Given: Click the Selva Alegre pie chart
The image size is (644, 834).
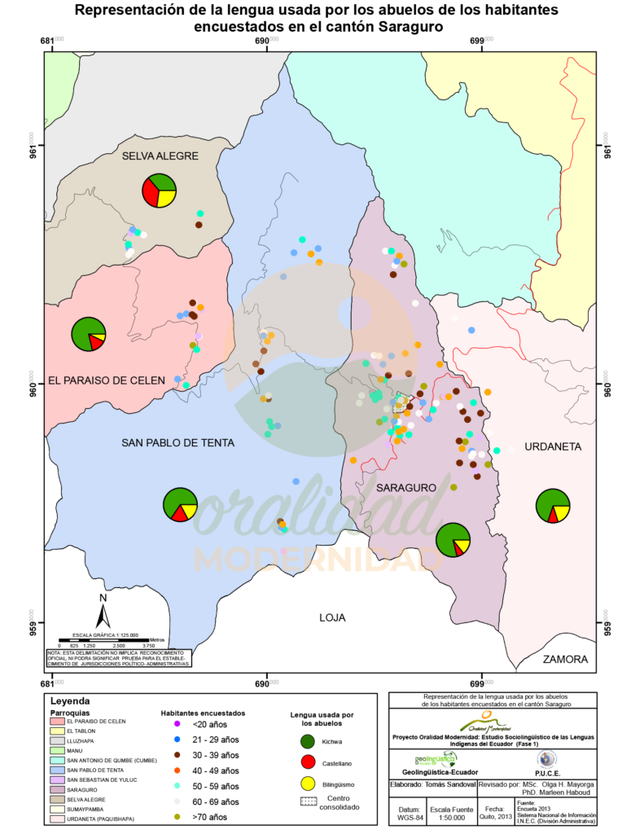Looking at the screenshot, I should [160, 191].
